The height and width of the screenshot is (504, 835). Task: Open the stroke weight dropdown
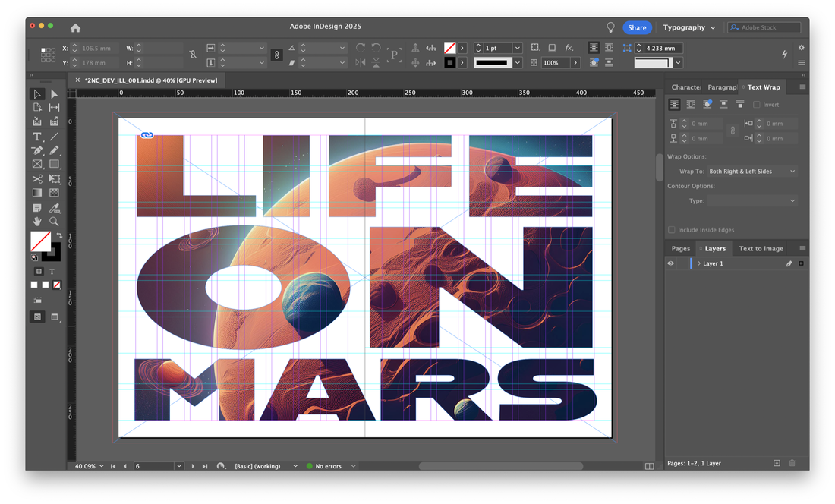click(x=517, y=48)
